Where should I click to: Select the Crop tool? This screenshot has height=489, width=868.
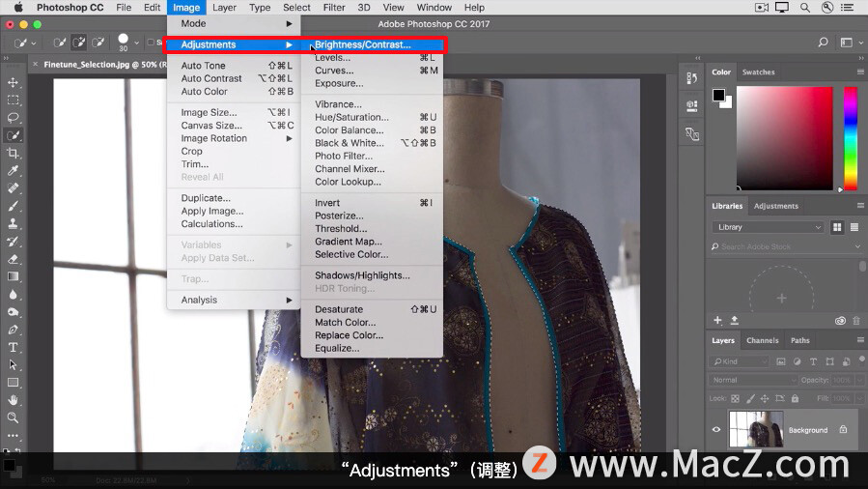coord(13,154)
